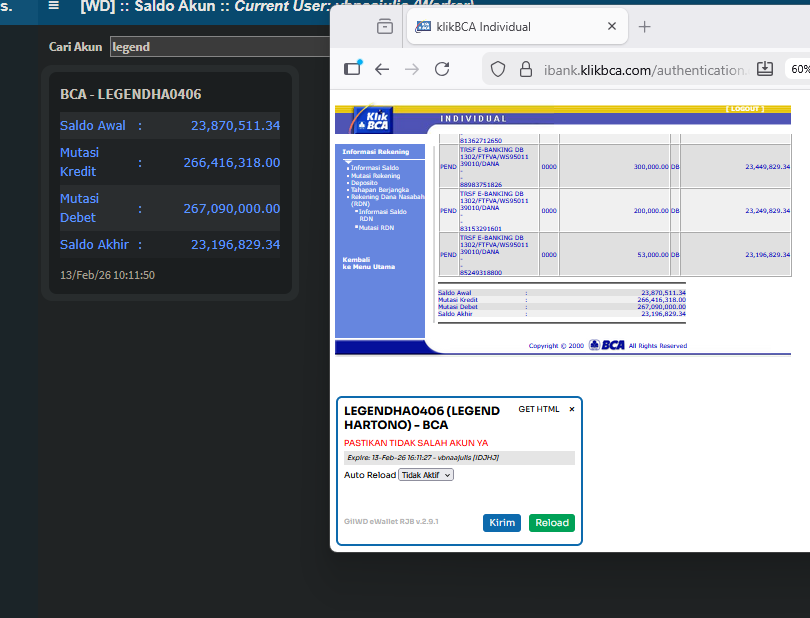
Task: Reload the klikBCA page
Action: tap(442, 69)
